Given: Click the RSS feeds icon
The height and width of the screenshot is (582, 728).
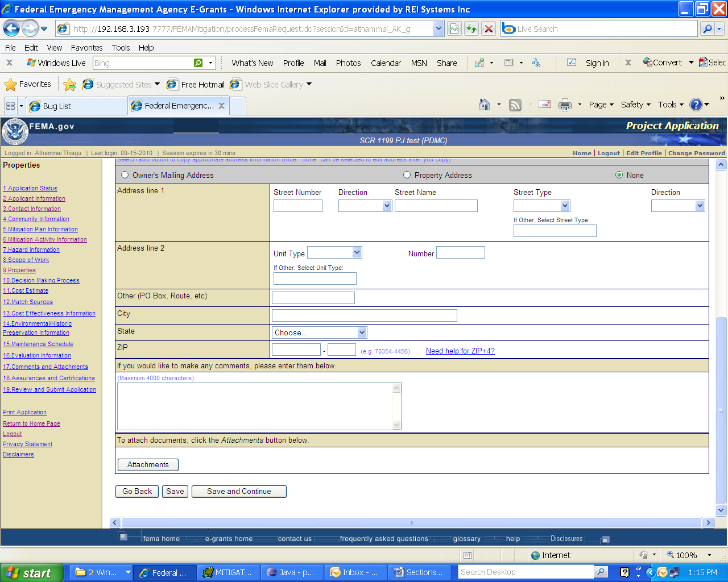Looking at the screenshot, I should [x=515, y=105].
